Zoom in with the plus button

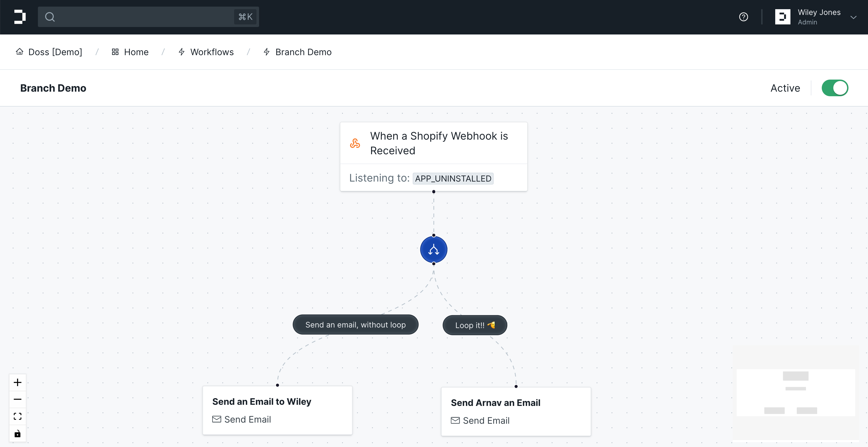(18, 382)
